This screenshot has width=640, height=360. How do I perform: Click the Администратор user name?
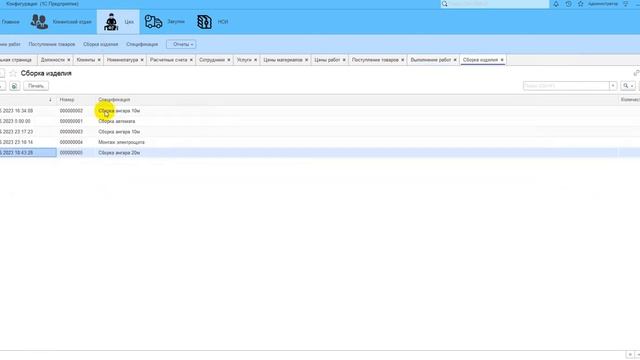pos(603,4)
